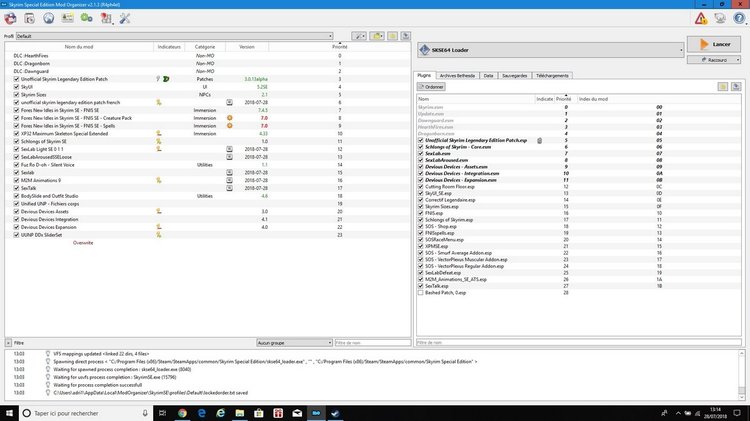Screen dimensions: 750x421
Task: Open the change game instance icon
Action: coord(10,19)
